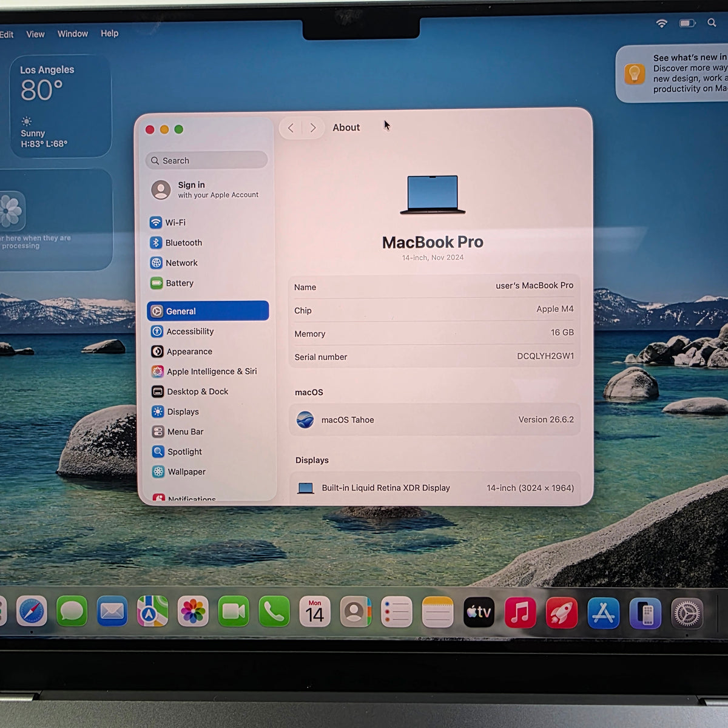The height and width of the screenshot is (728, 728).
Task: Open the macOS Tahoe version row
Action: 434,420
